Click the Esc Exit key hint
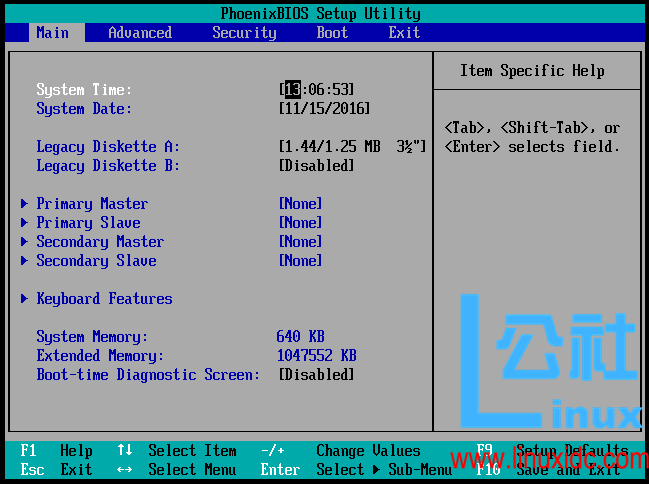 pyautogui.click(x=56, y=470)
